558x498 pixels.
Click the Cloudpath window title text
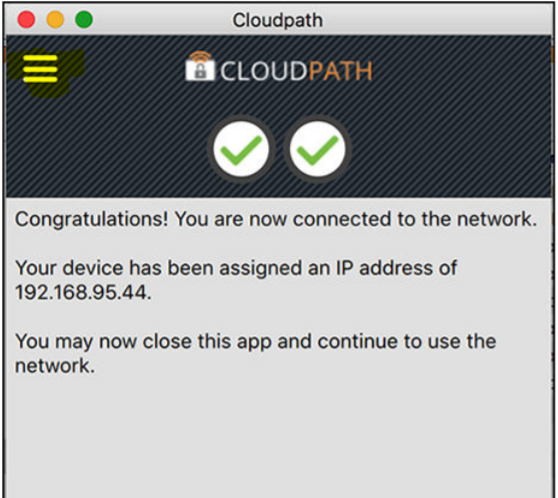278,20
